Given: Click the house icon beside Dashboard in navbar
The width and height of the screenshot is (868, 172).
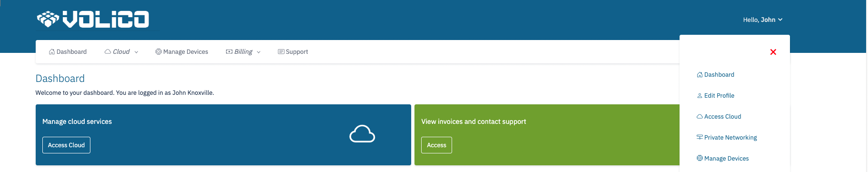Looking at the screenshot, I should pos(52,52).
